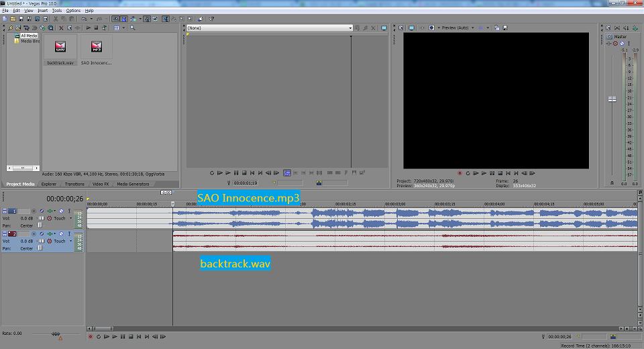Click the What's This help icon
The image size is (644, 349).
pyautogui.click(x=211, y=19)
